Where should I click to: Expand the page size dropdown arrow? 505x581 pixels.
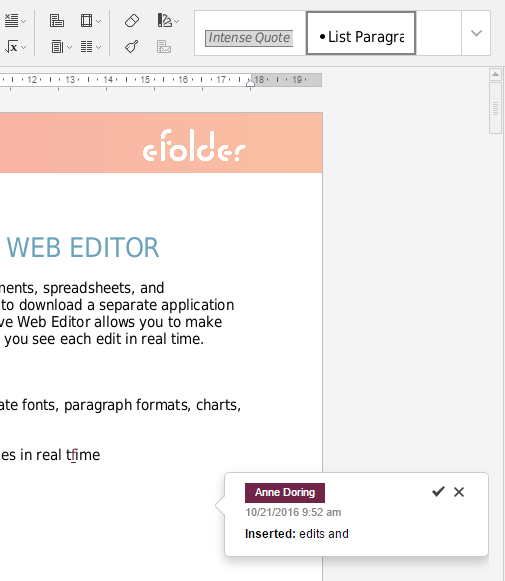coord(69,47)
